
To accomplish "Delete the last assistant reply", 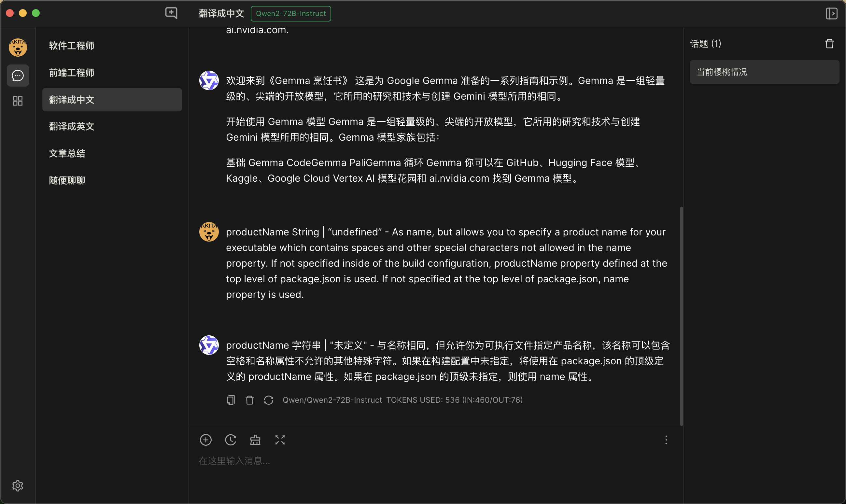I will (250, 400).
